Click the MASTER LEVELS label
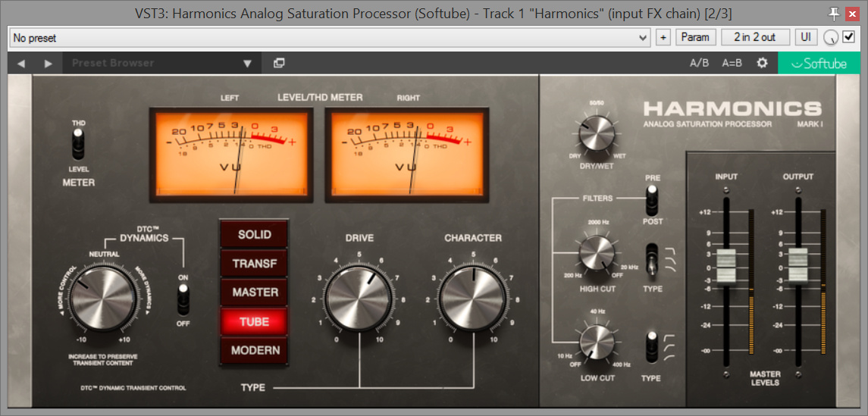This screenshot has width=868, height=416. click(766, 378)
